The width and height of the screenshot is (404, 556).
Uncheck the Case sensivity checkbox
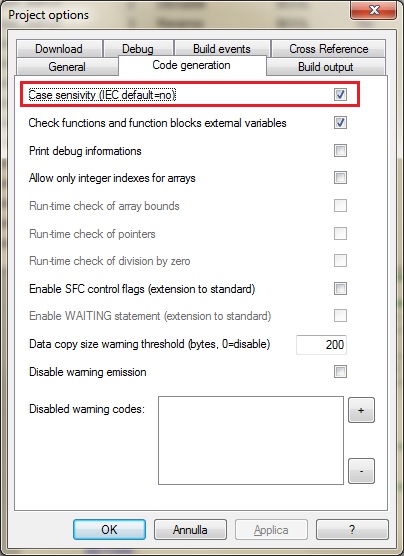(x=340, y=95)
